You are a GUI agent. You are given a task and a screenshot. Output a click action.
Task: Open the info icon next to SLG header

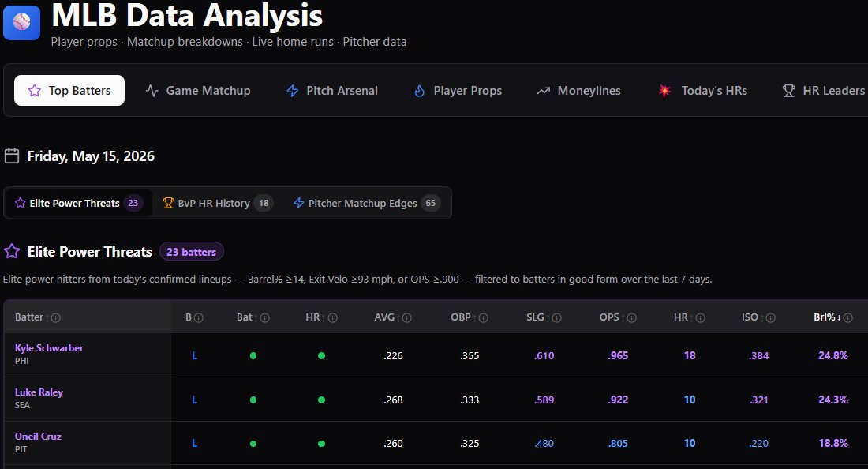pos(557,317)
